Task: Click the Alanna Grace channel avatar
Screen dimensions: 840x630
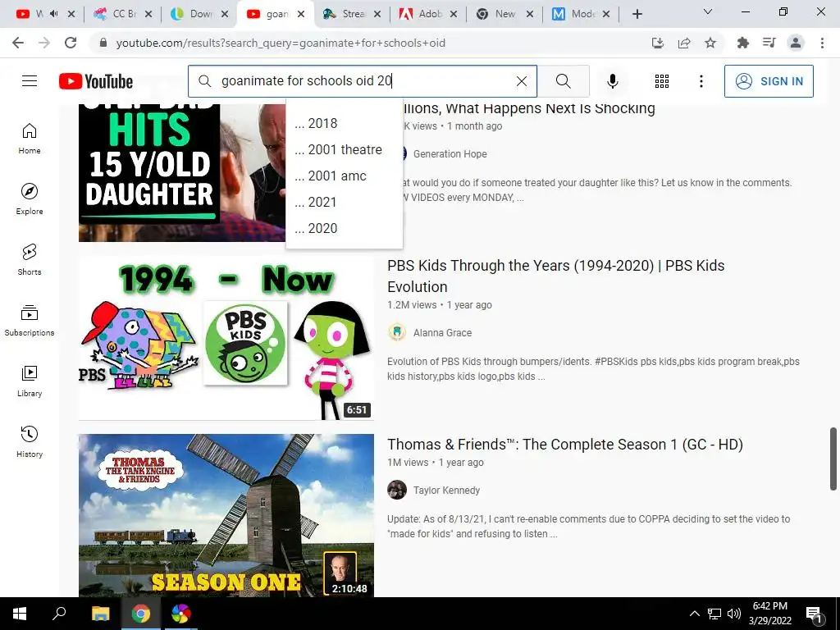Action: [x=397, y=332]
